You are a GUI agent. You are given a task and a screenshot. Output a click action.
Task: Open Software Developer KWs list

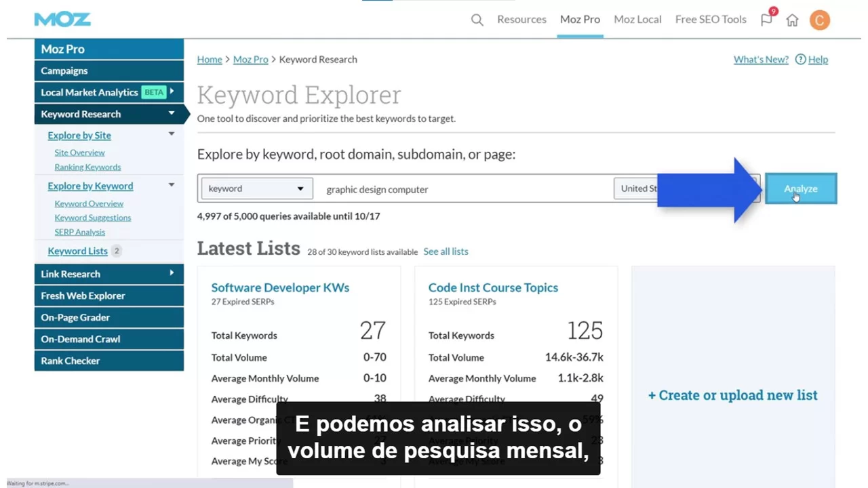click(x=280, y=287)
